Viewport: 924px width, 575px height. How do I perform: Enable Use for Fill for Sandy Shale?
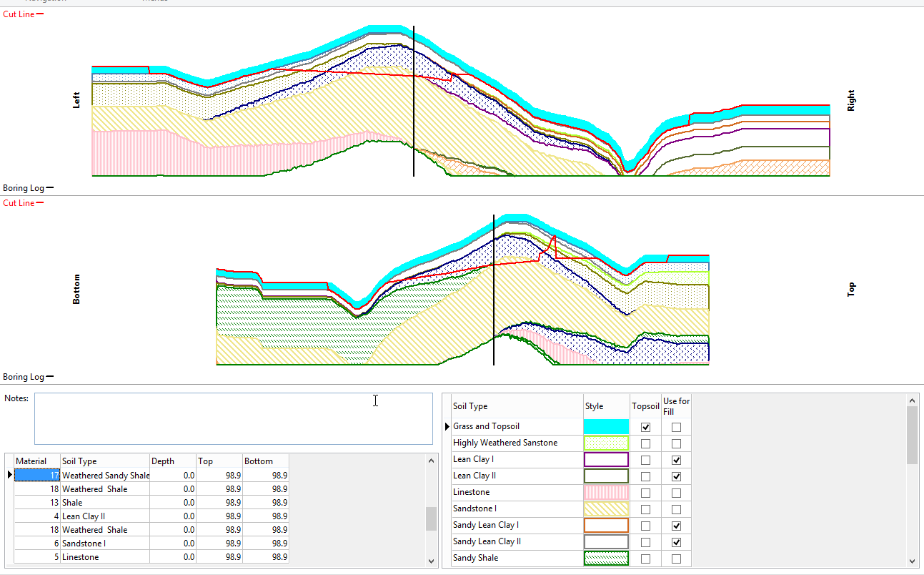(676, 559)
